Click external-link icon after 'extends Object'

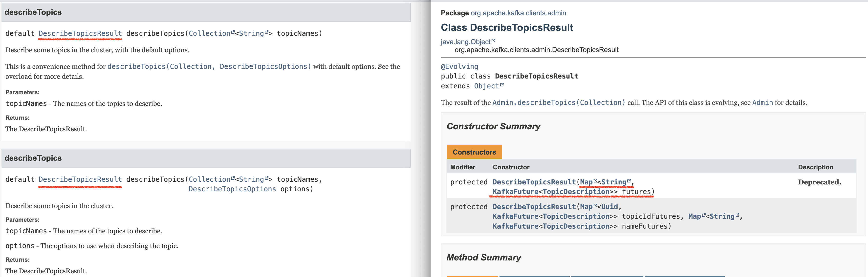point(502,85)
